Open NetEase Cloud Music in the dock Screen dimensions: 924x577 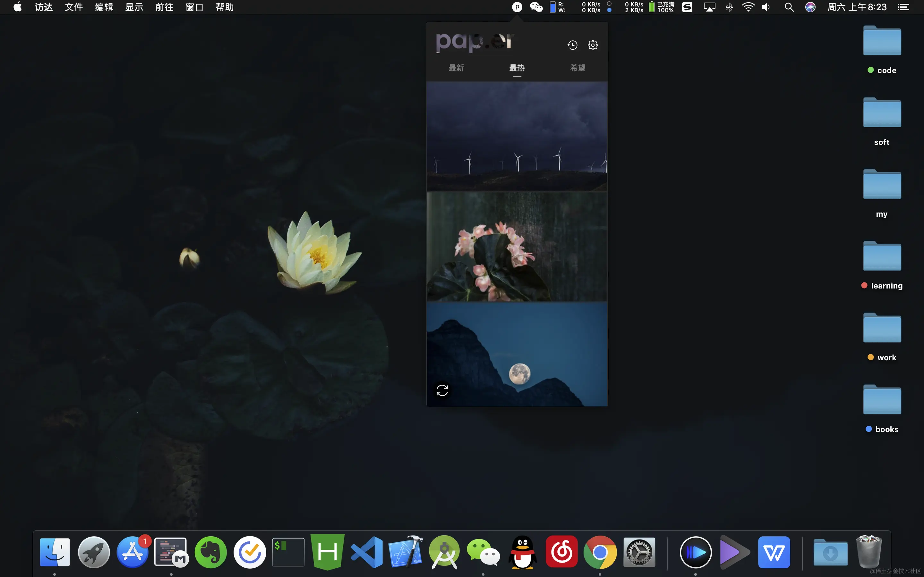click(561, 552)
